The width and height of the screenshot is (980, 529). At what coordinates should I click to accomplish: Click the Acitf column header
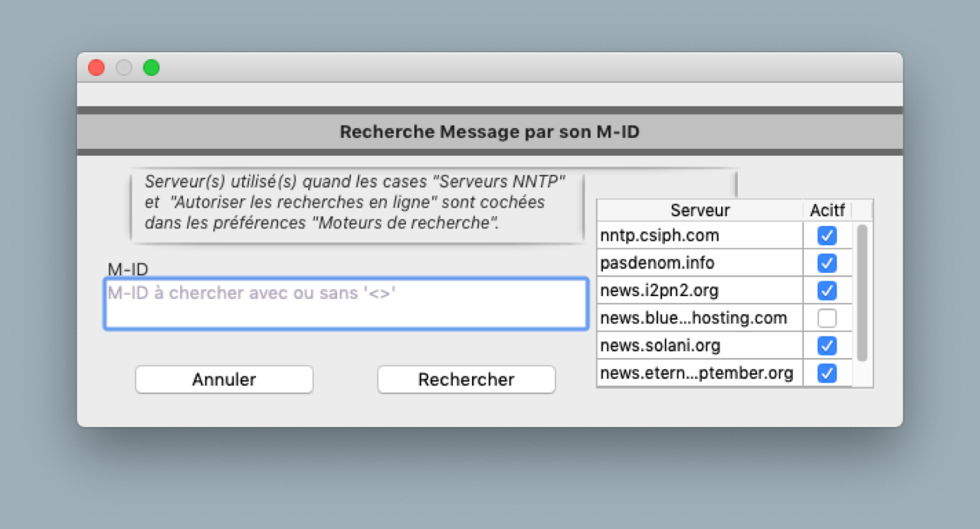click(827, 210)
